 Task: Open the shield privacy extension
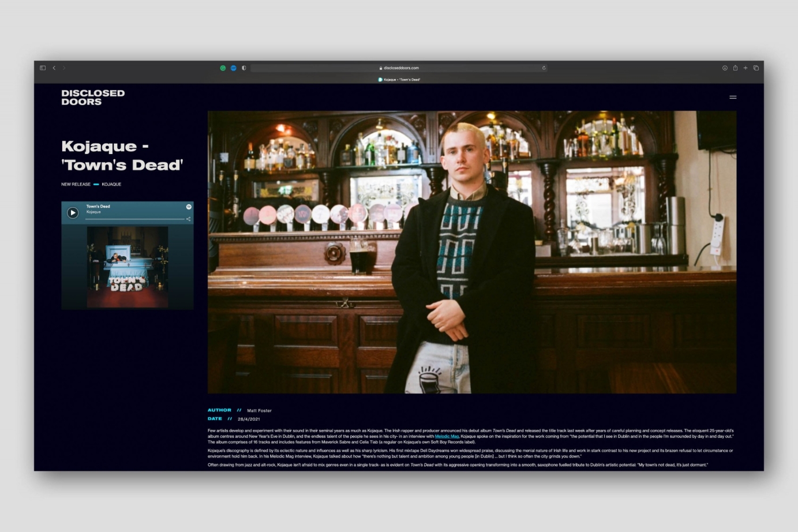click(x=243, y=68)
